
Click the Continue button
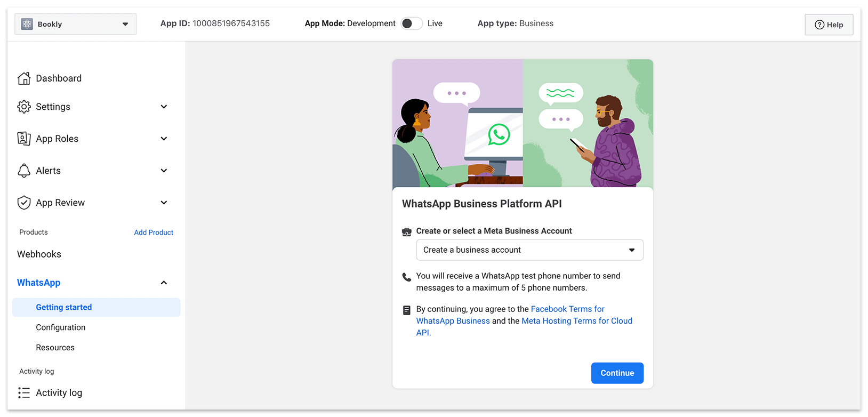click(617, 373)
